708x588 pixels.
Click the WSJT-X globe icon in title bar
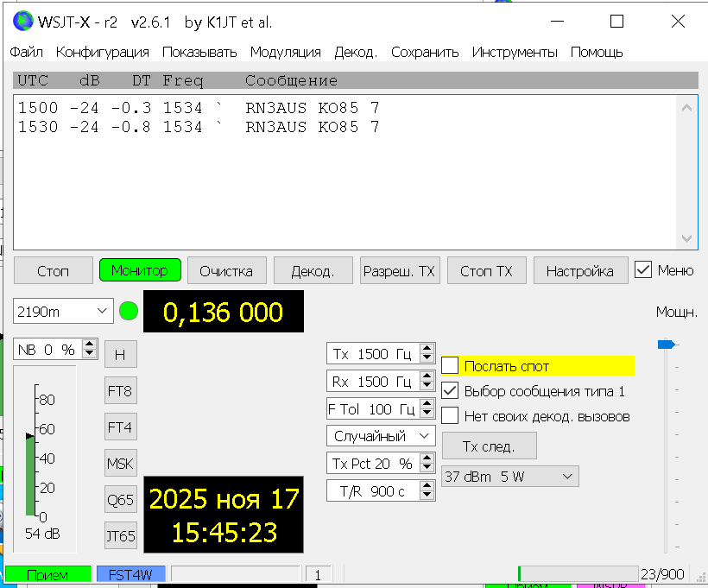23,22
